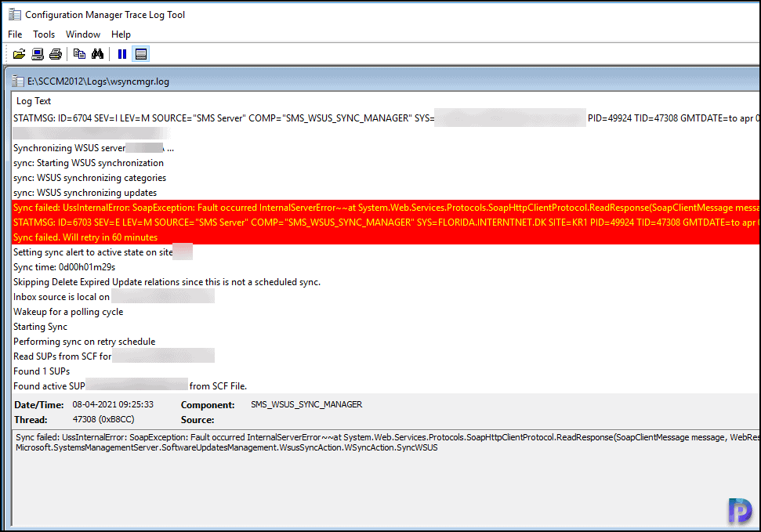Select the 'Read SUPs from SCF for' row
The height and width of the screenshot is (532, 761).
pos(386,356)
